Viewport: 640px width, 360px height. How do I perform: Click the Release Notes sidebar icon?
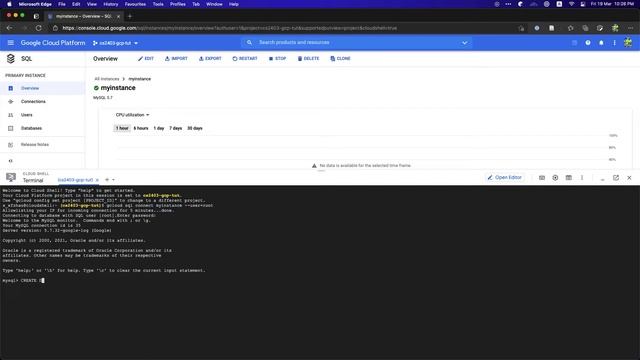[x=11, y=145]
